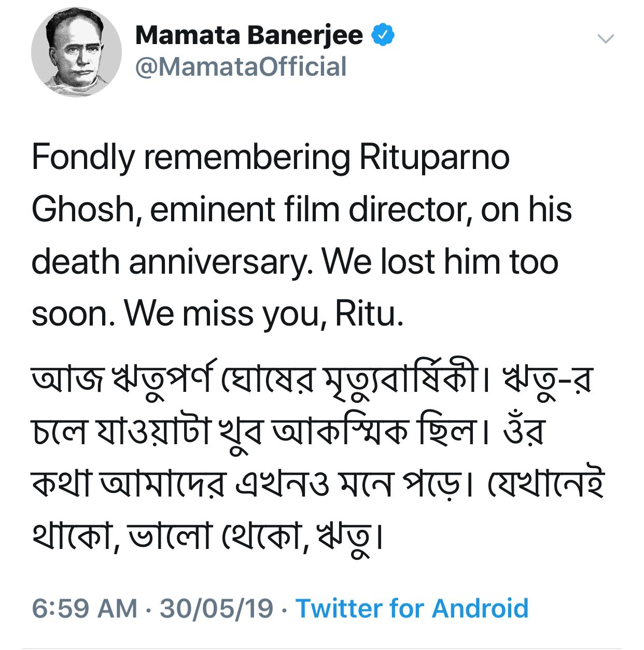Open the profile picture avatar
The height and width of the screenshot is (650, 644).
[x=76, y=52]
